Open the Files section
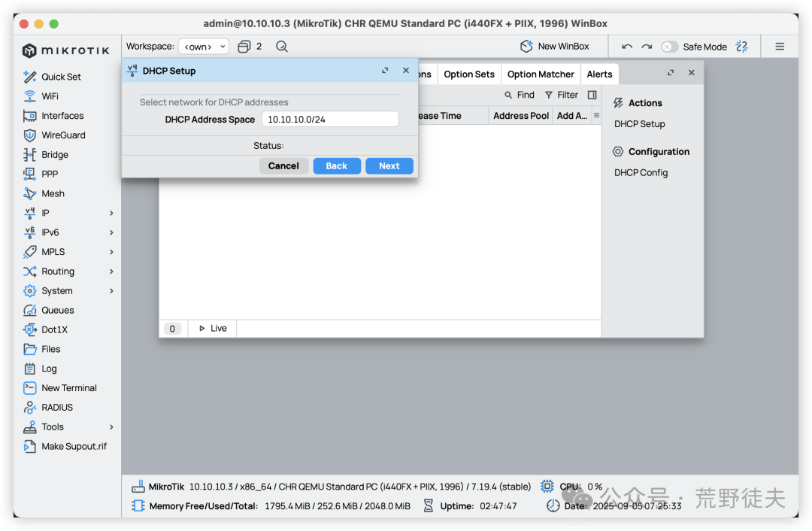Viewport: 812px width, 531px height. click(x=51, y=349)
